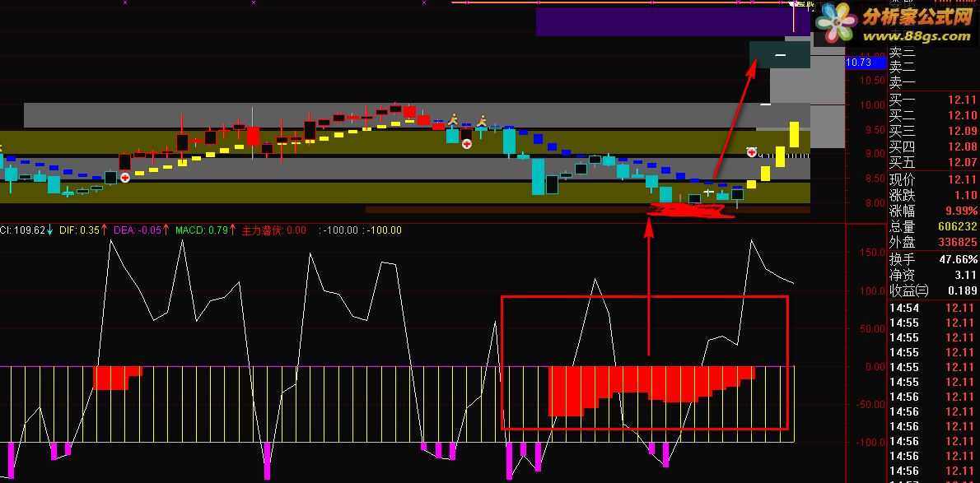Viewport: 980px width, 483px height.
Task: Click the 10.50 price axis label
Action: click(x=871, y=80)
